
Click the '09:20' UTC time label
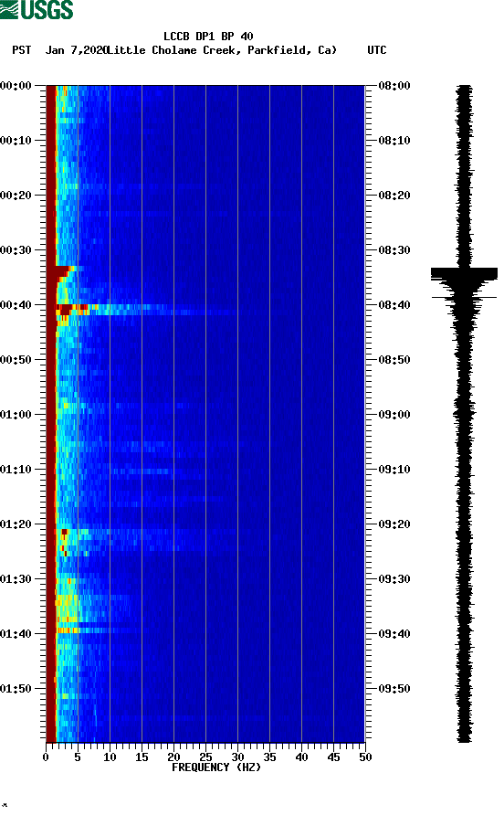pyautogui.click(x=394, y=524)
